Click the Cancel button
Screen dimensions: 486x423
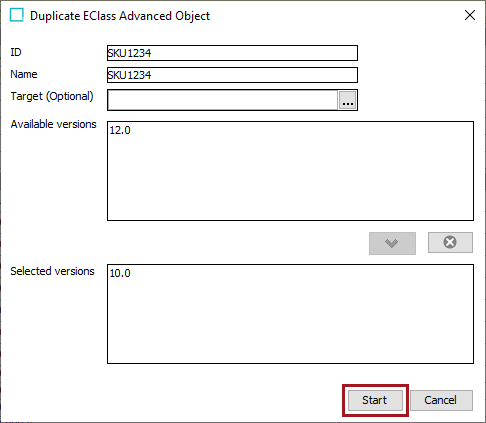pos(441,400)
